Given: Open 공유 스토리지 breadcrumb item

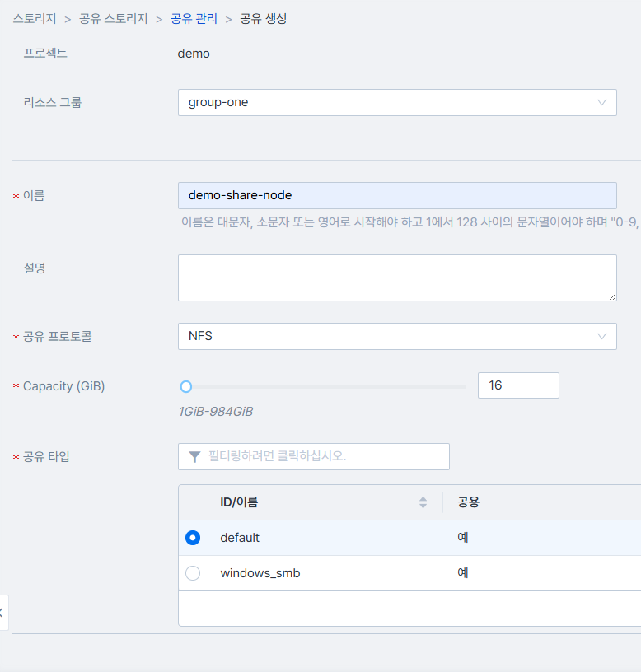Looking at the screenshot, I should [x=114, y=19].
